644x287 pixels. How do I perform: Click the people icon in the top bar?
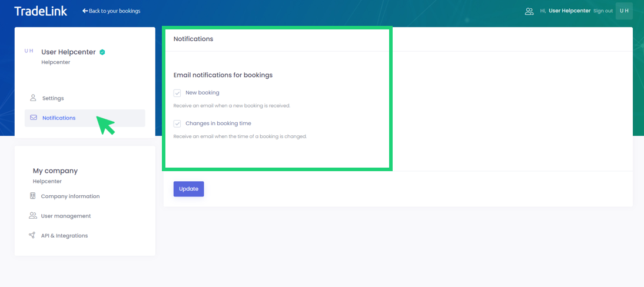pos(529,11)
